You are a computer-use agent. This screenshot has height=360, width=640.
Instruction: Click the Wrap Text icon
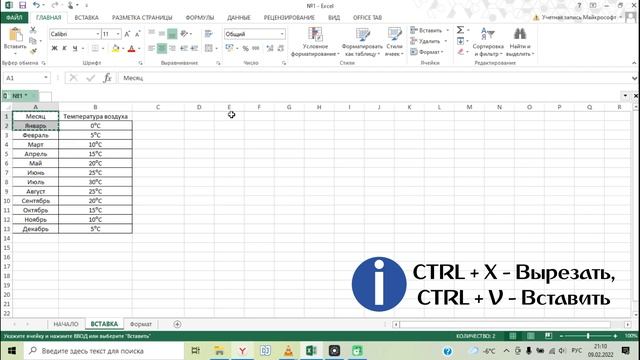(209, 34)
